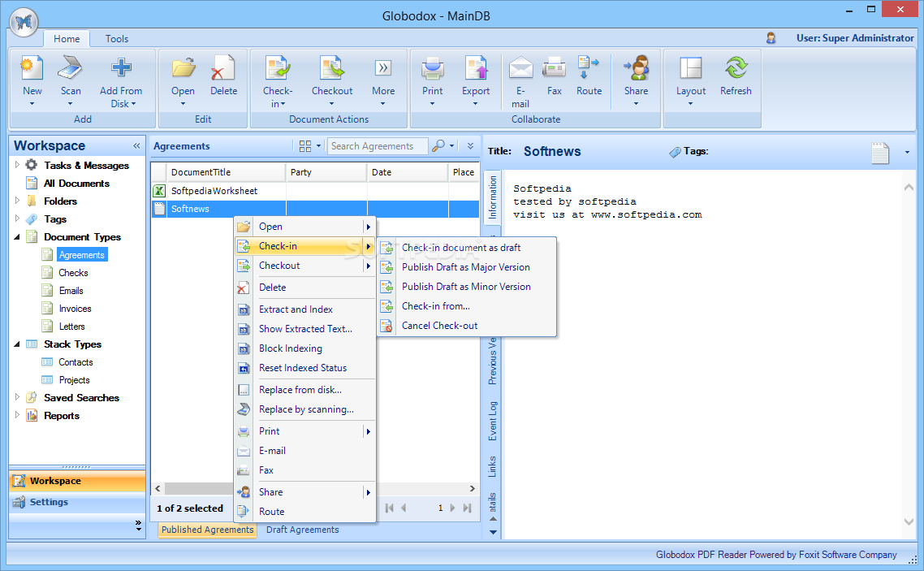Open the Information vertical tab

[x=493, y=198]
